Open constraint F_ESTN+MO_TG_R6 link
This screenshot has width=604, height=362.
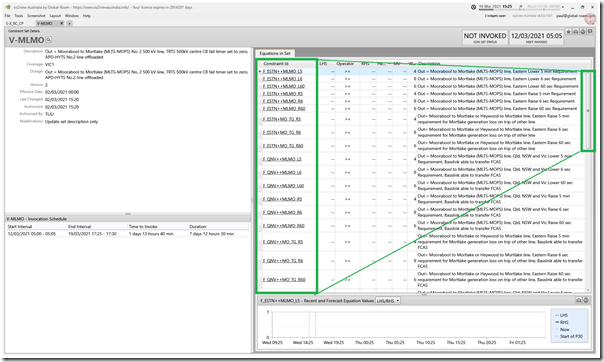click(282, 132)
